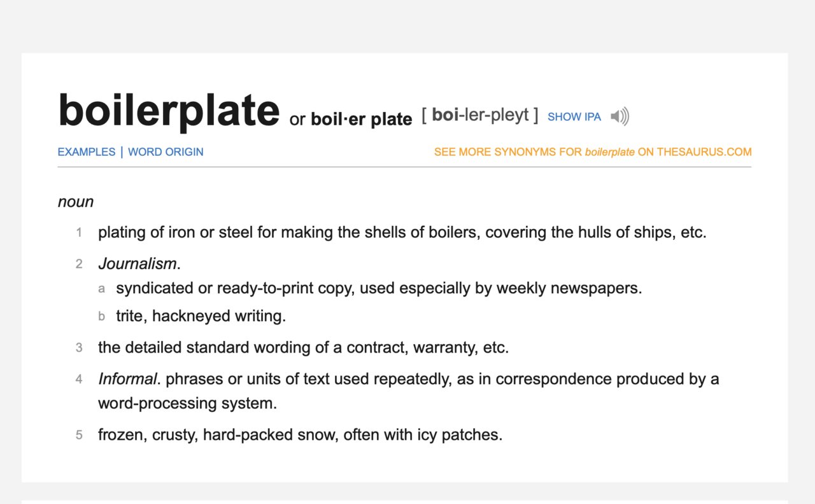Select the alternate spelling boil·er plate
815x504 pixels.
click(362, 120)
